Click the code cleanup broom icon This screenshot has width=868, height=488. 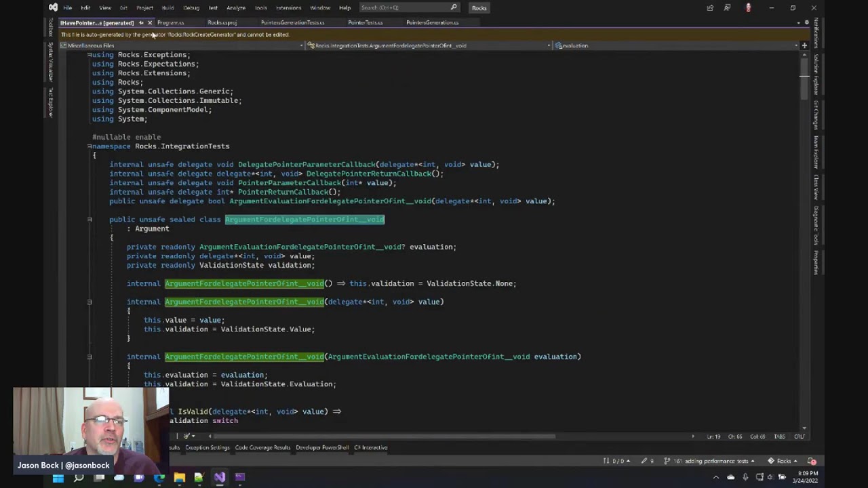click(x=186, y=436)
